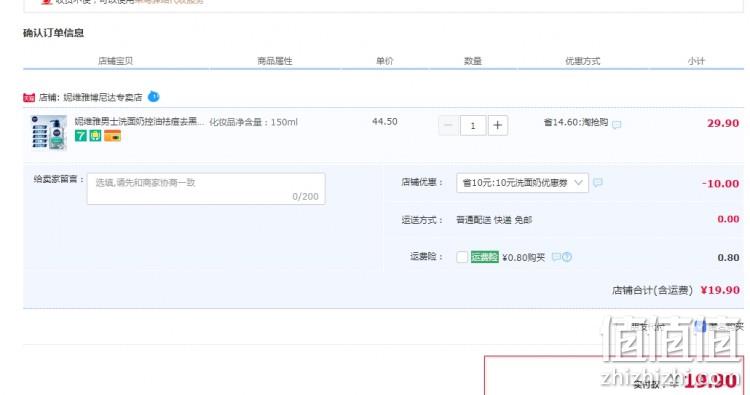
Task: Click the red Tmall shop icon
Action: [29, 98]
